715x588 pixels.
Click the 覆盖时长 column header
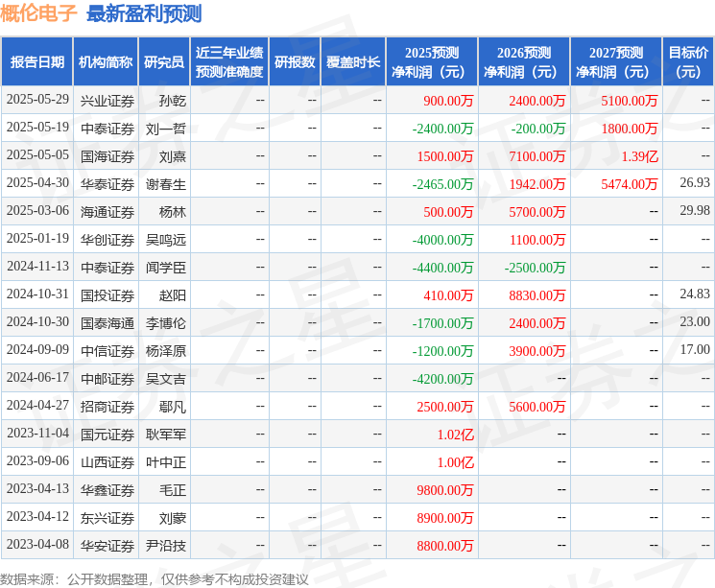pyautogui.click(x=353, y=62)
